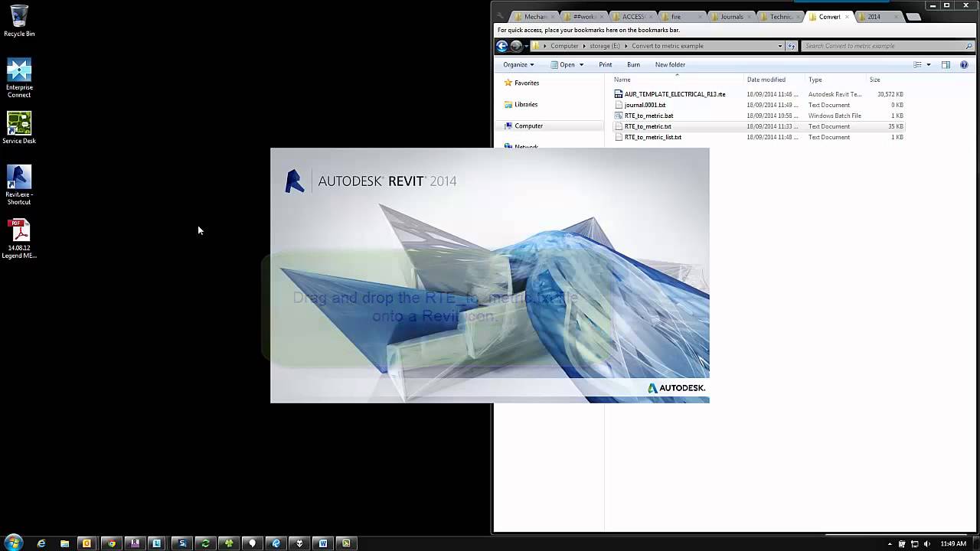Click New folder in Explorer toolbar
The image size is (980, 551).
pos(670,65)
